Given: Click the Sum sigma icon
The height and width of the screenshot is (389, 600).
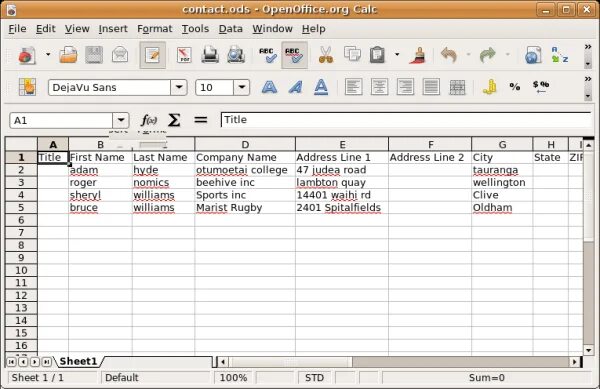Looking at the screenshot, I should pos(174,120).
